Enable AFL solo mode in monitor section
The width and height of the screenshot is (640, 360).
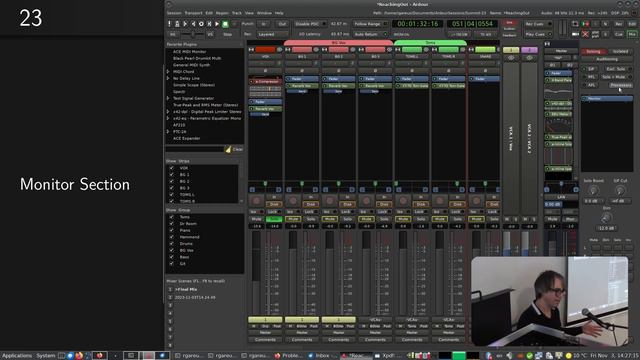coord(591,85)
